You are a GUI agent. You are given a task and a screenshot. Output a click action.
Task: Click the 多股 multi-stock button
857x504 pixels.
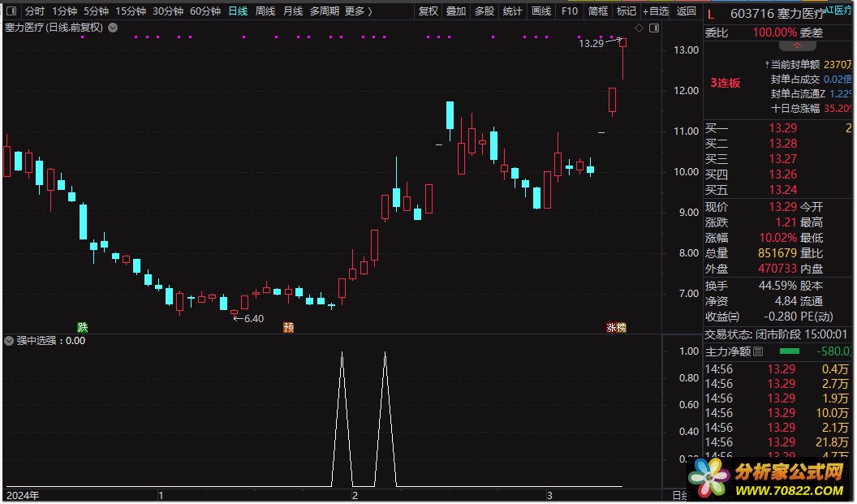pos(484,11)
